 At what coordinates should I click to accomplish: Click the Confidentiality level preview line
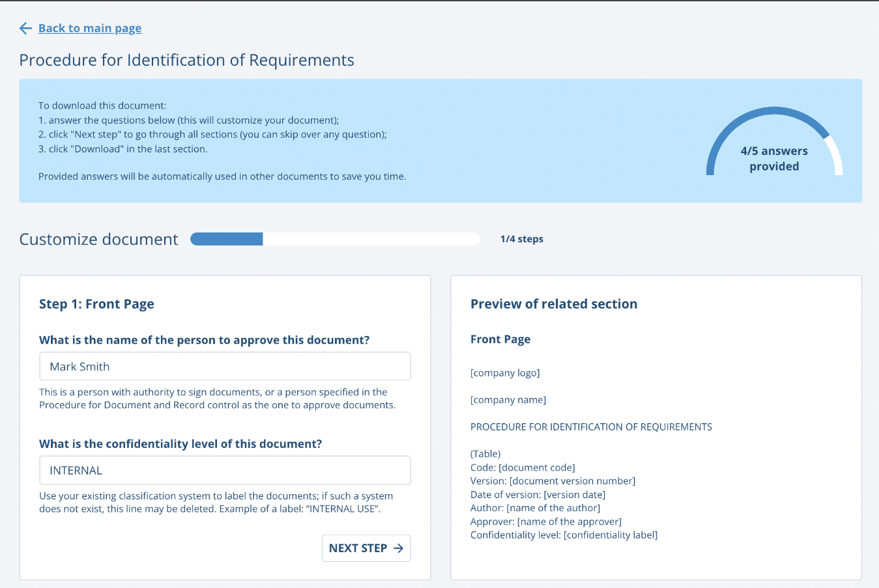coord(564,535)
